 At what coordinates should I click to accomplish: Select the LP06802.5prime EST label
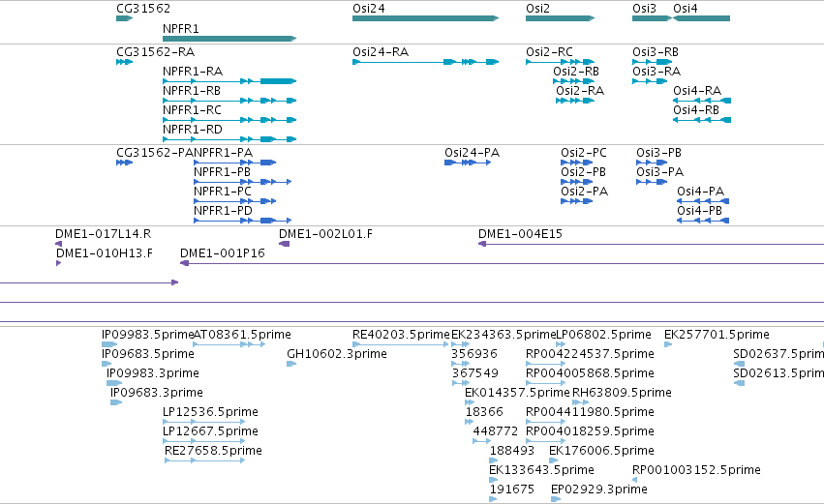(x=604, y=335)
